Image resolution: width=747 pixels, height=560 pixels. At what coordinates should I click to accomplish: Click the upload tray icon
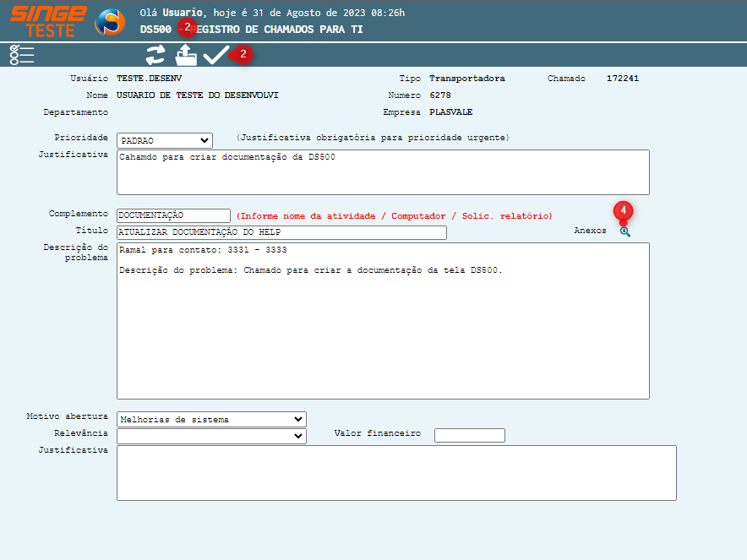185,56
